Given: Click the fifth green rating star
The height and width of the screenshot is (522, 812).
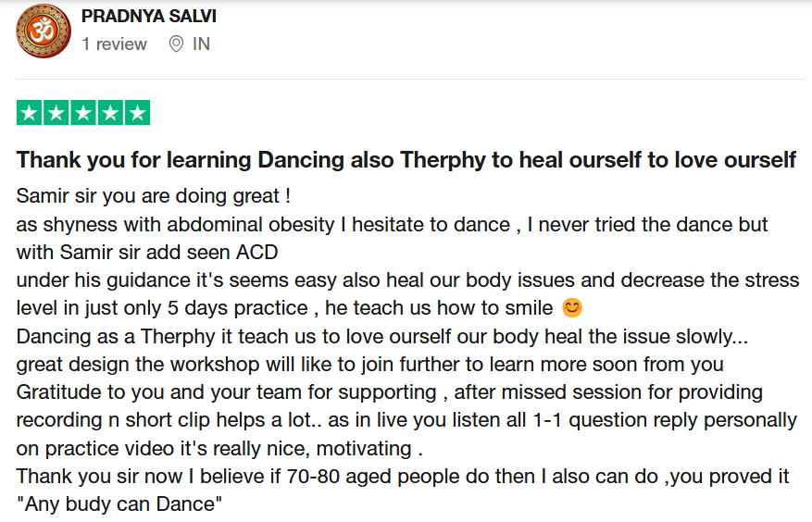Looking at the screenshot, I should click(136, 113).
